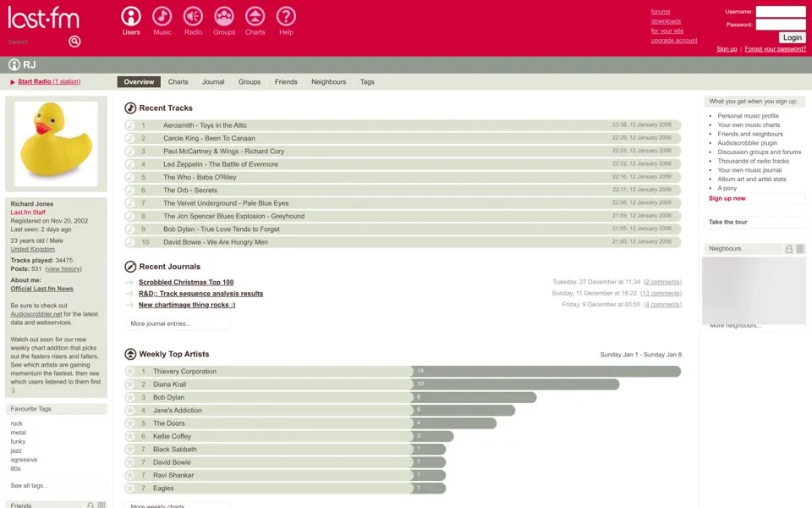Viewport: 812px width, 508px height.
Task: Open the Tags tab
Action: click(x=367, y=82)
